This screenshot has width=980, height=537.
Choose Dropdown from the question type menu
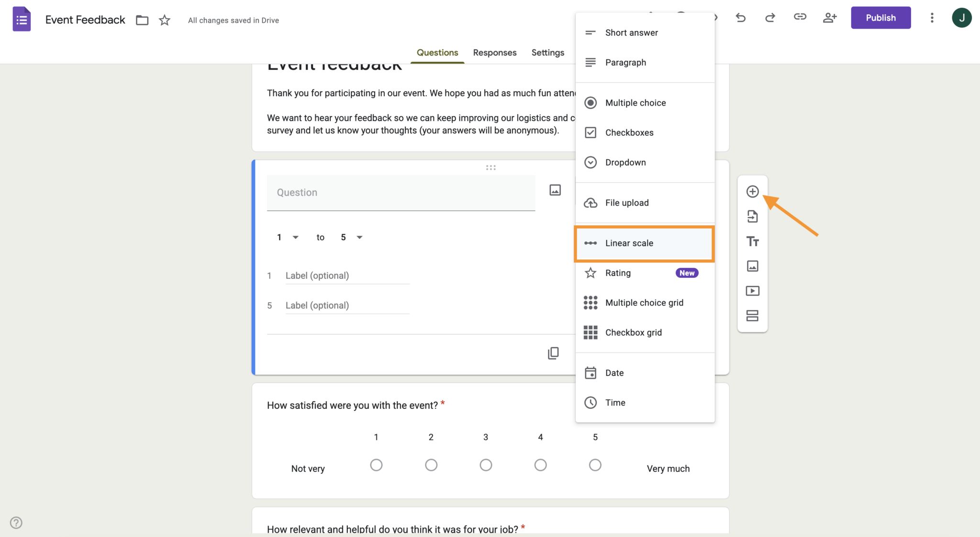[626, 162]
